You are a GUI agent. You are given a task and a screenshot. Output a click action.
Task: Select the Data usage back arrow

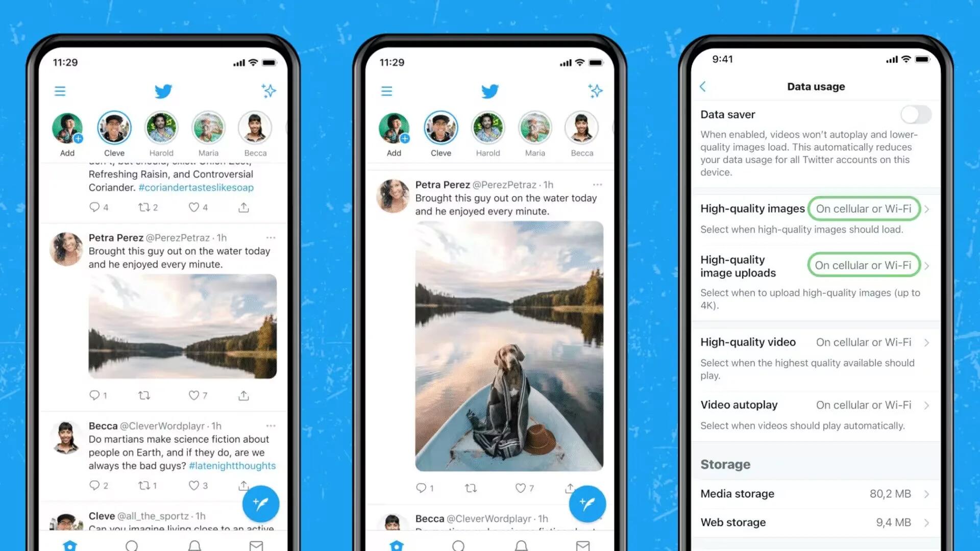pos(703,85)
